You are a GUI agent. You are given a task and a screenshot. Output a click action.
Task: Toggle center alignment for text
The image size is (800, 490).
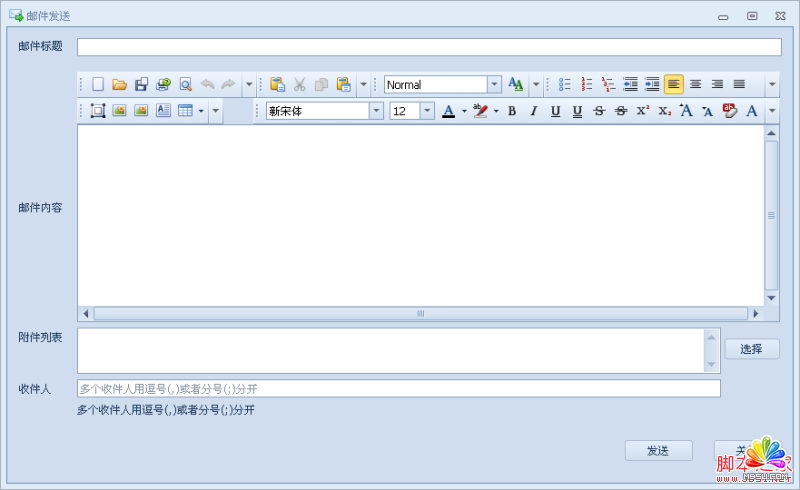click(696, 85)
